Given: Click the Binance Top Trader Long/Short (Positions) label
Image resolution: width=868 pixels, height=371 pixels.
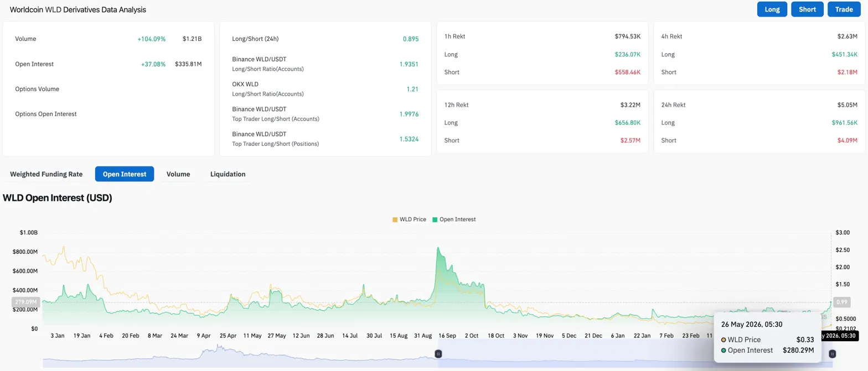Looking at the screenshot, I should pyautogui.click(x=276, y=139).
